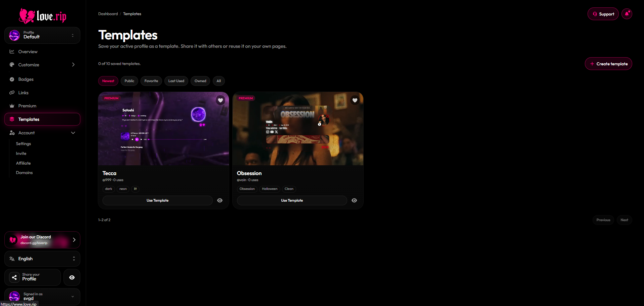Preview the Obsession template eye icon
This screenshot has width=644, height=306.
(354, 200)
